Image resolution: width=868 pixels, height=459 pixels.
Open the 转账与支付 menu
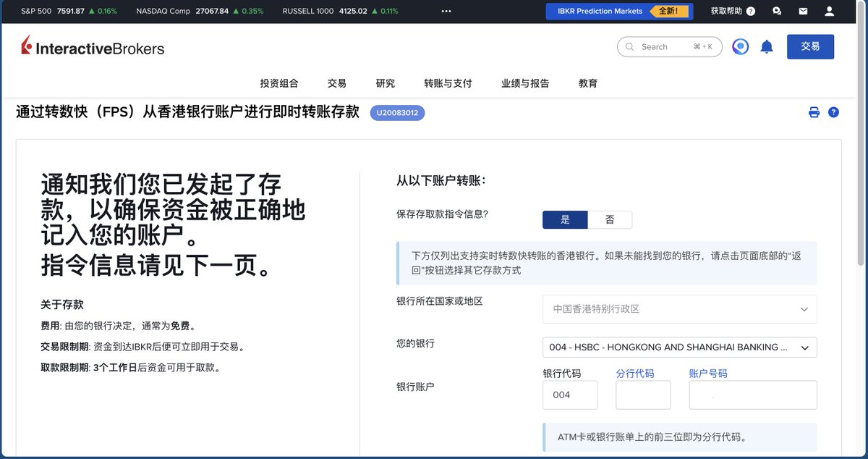(448, 83)
